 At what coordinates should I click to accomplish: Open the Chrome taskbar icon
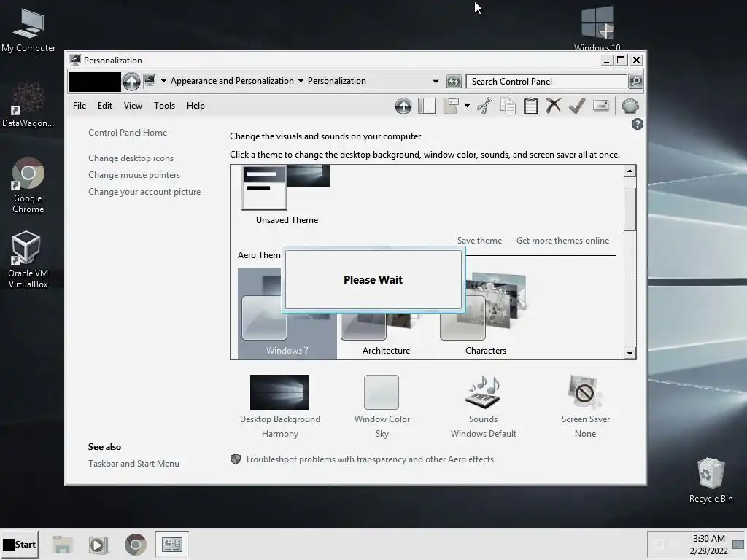click(x=135, y=545)
